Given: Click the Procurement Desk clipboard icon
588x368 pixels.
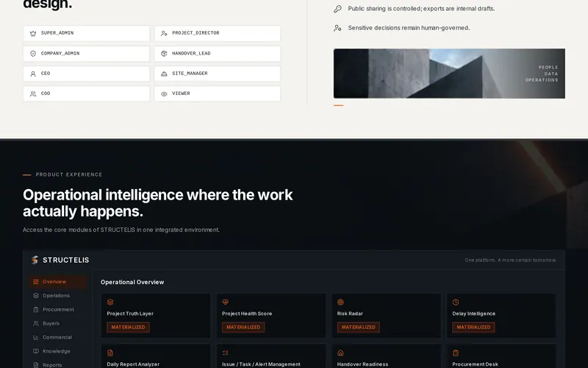Looking at the screenshot, I should point(456,353).
